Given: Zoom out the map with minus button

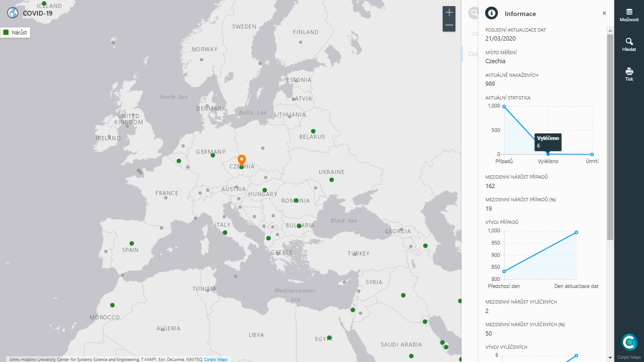Looking at the screenshot, I should click(x=449, y=25).
